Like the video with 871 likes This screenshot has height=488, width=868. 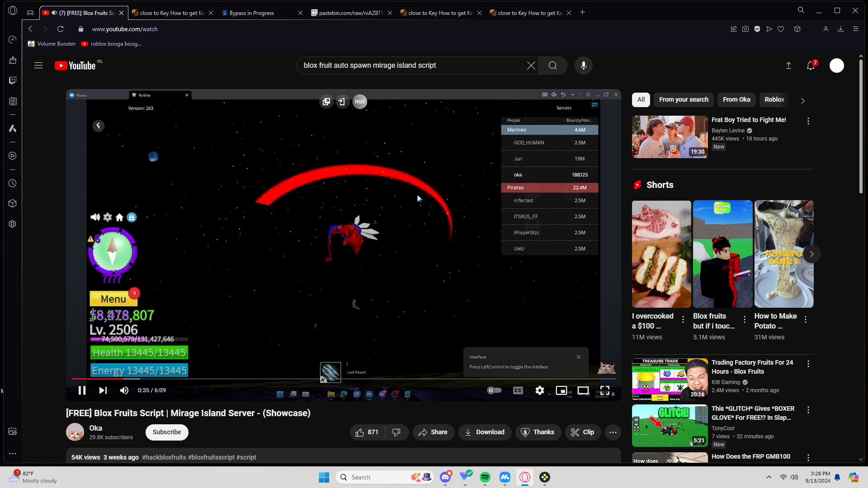[x=367, y=432]
